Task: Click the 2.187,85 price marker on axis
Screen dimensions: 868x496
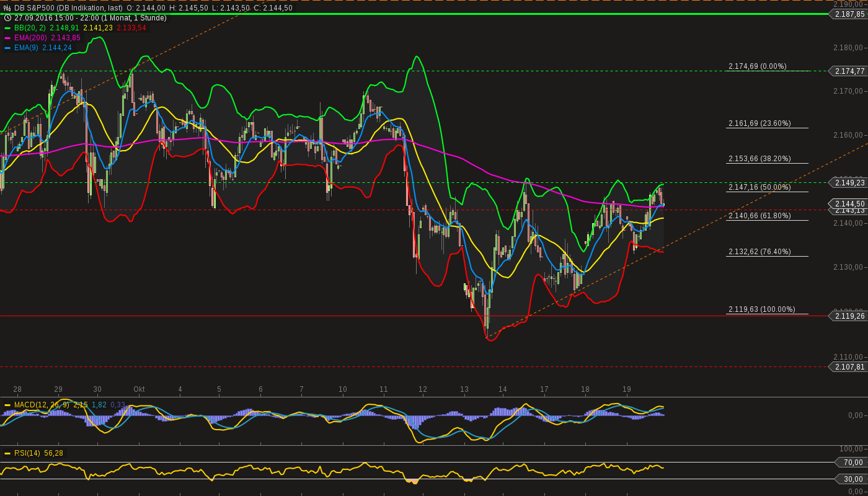Action: [x=848, y=14]
